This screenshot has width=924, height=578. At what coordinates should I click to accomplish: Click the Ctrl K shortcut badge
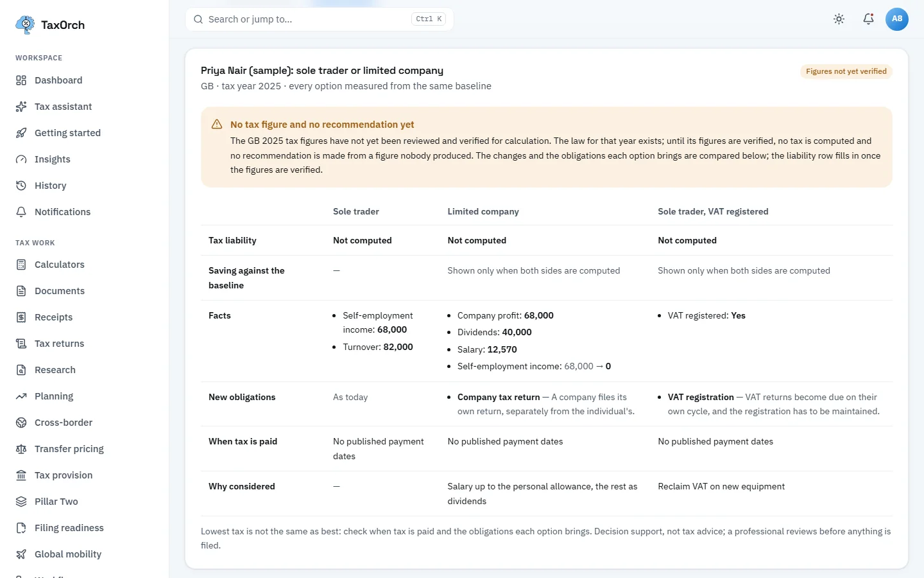(429, 19)
